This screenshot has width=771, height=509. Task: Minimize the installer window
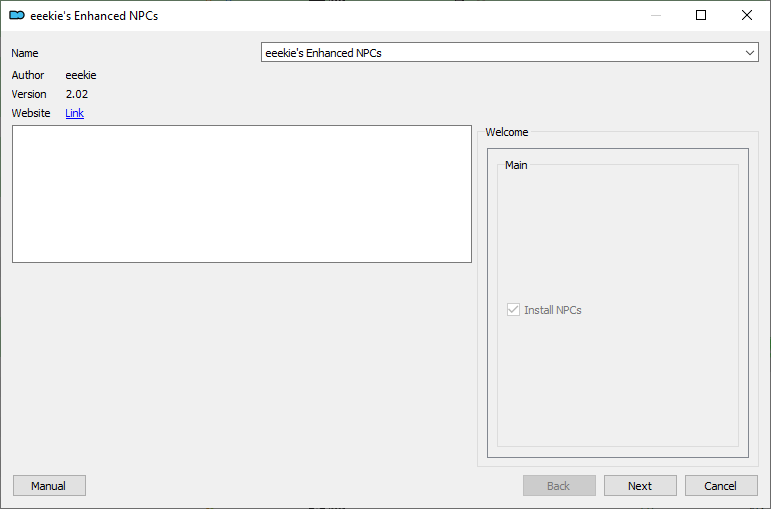(656, 15)
